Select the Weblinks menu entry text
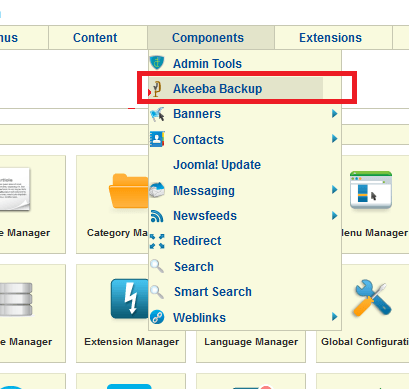 point(199,317)
